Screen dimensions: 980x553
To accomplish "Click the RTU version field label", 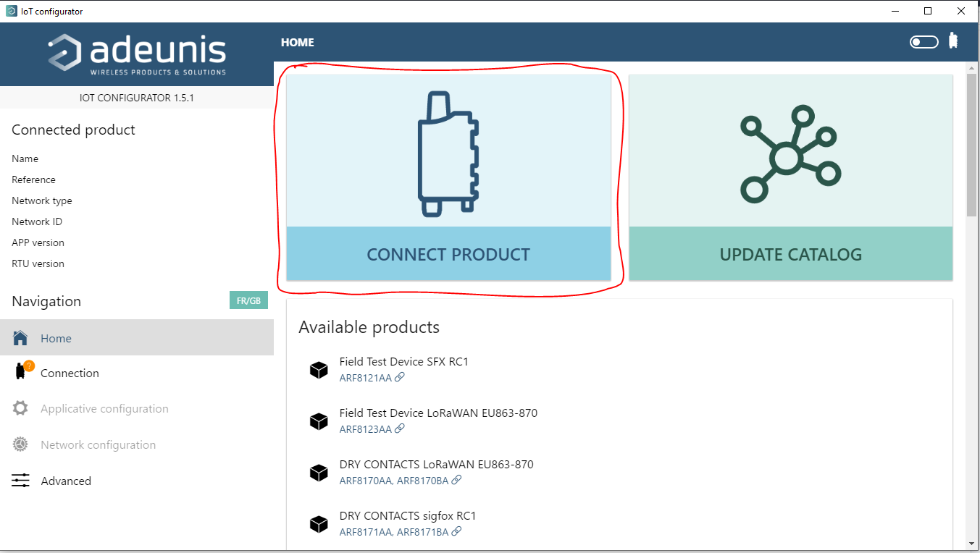I will point(38,263).
